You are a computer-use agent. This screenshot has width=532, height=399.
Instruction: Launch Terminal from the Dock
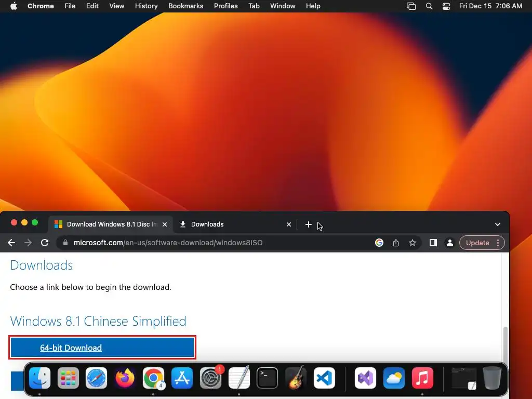[268, 378]
